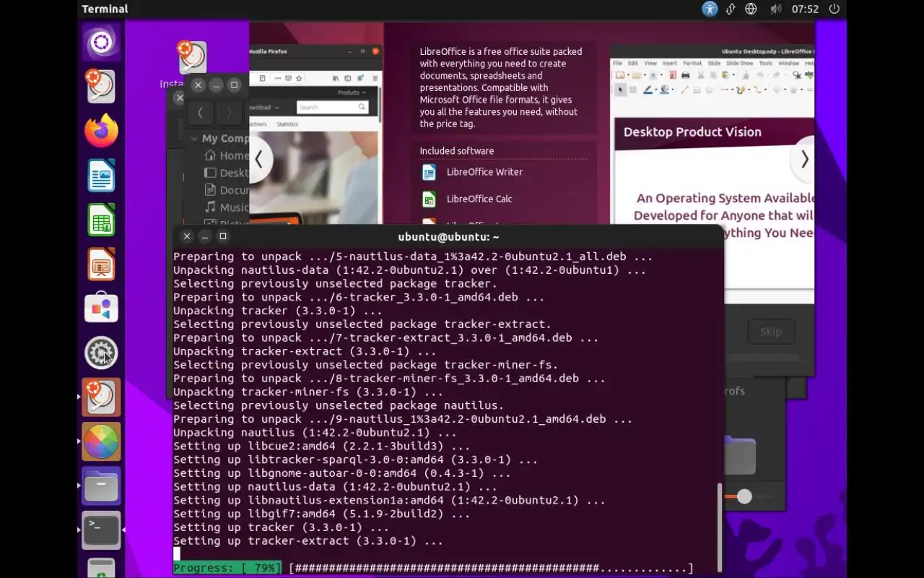Select Home in the file manager sidebar
The image size is (924, 578).
click(226, 155)
